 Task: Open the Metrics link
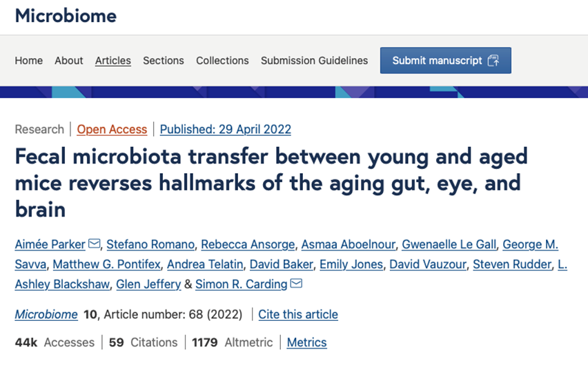pos(306,342)
